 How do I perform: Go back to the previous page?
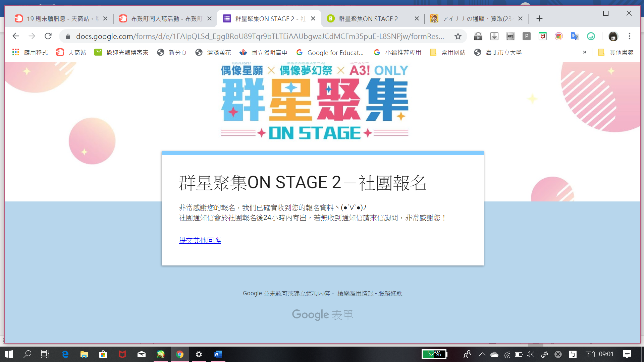tap(16, 36)
